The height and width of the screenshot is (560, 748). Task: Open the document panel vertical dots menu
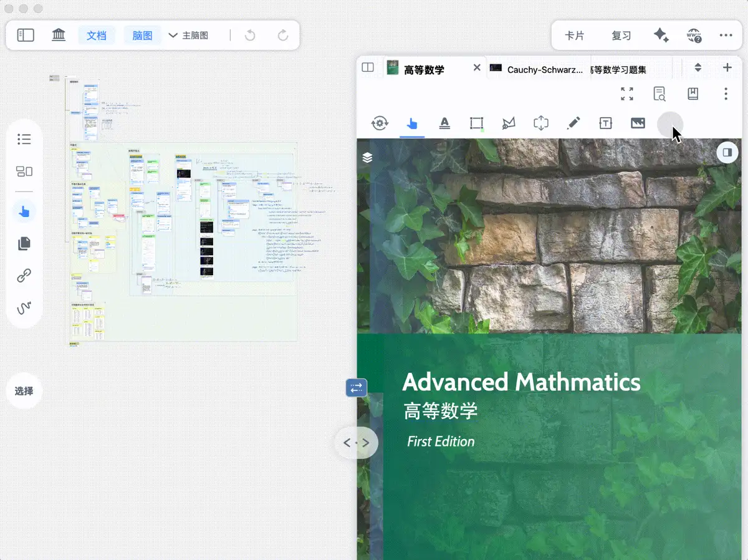coord(726,94)
